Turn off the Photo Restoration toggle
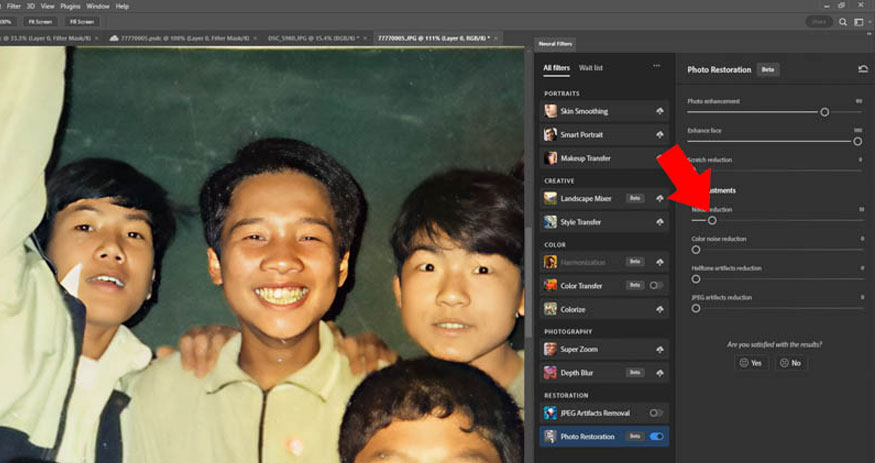The image size is (875, 463). click(x=656, y=436)
